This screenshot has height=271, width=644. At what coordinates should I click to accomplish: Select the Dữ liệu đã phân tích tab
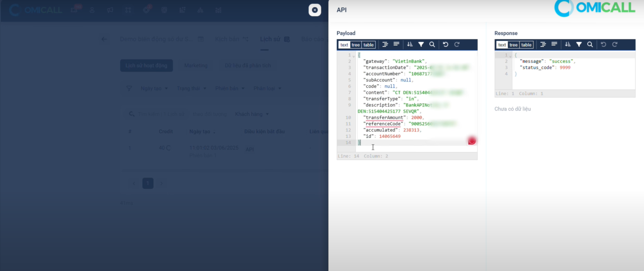tap(248, 66)
